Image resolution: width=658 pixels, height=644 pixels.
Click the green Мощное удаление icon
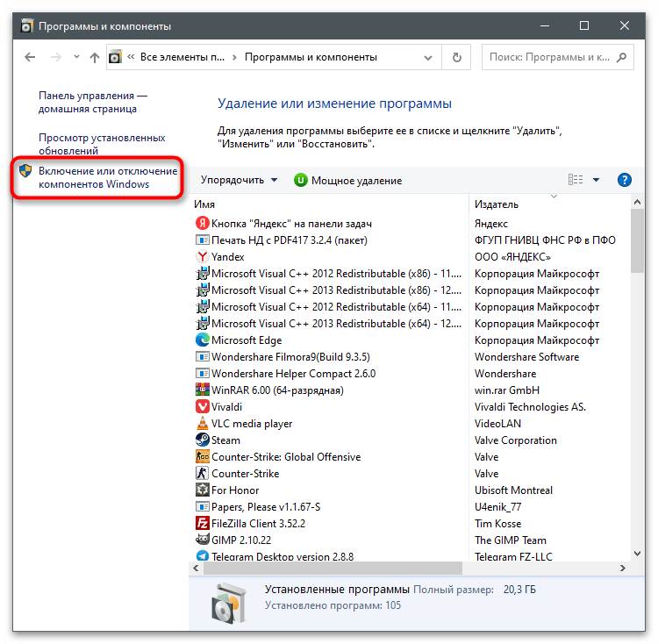click(x=300, y=181)
